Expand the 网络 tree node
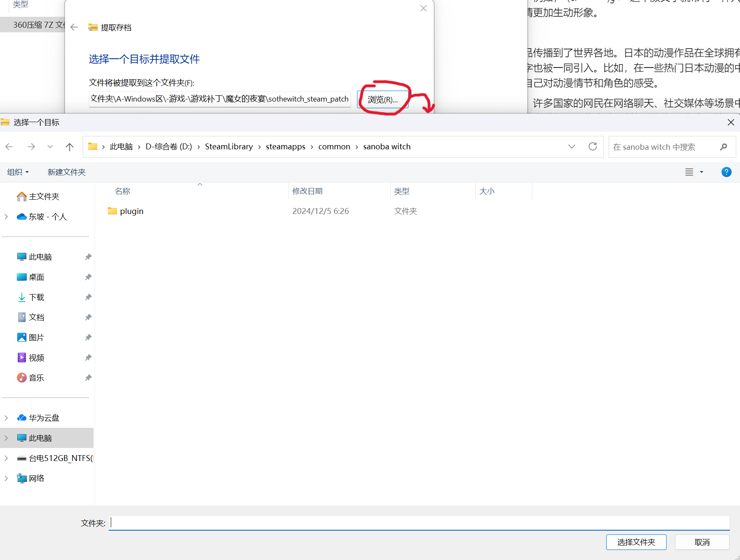The image size is (740, 560). pos(6,479)
